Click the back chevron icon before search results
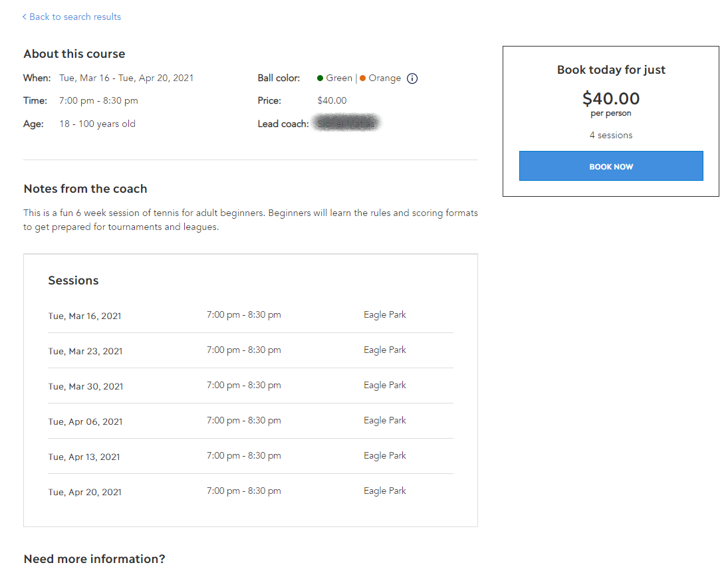Image resolution: width=728 pixels, height=569 pixels. [24, 16]
